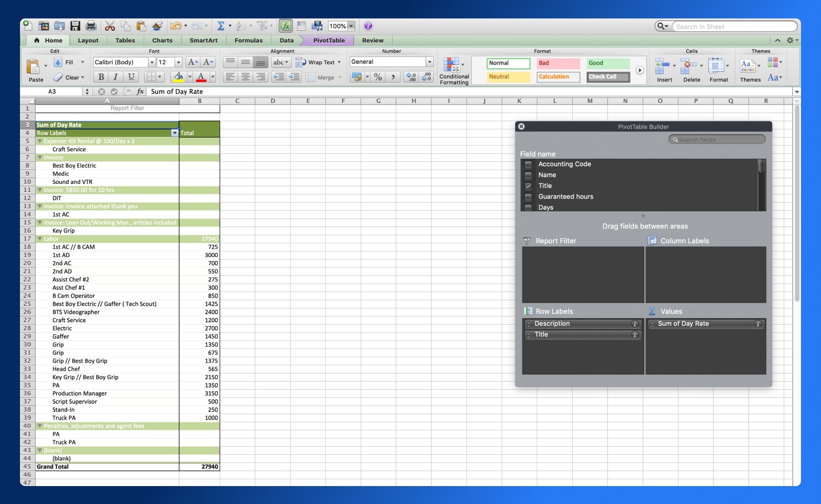Click the PivotTable Search fields box
The height and width of the screenshot is (504, 821).
pos(717,139)
